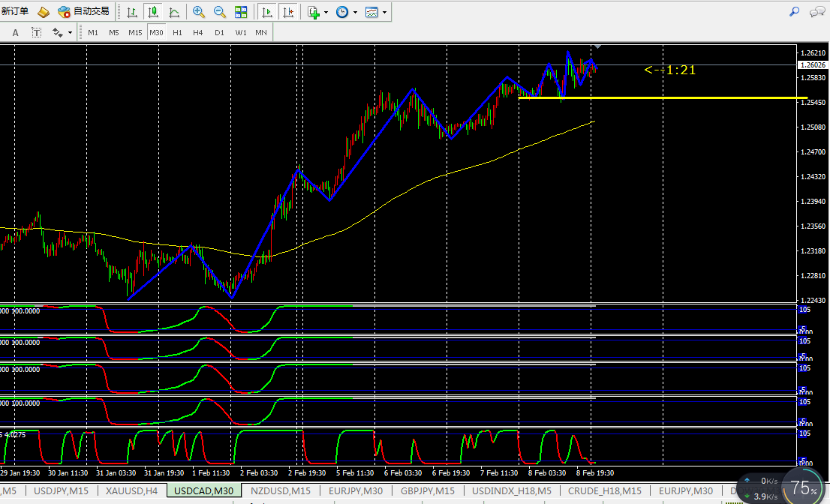Toggle 自动交易 auto trading

pyautogui.click(x=83, y=11)
